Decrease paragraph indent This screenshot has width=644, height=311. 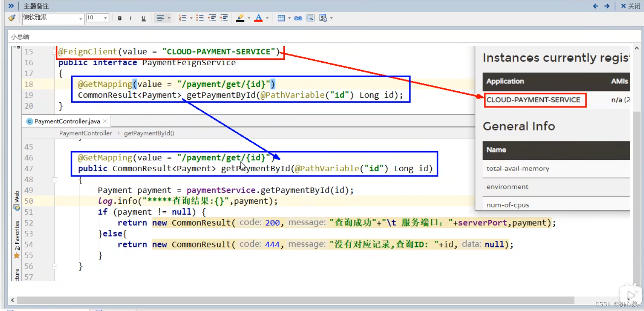212,18
